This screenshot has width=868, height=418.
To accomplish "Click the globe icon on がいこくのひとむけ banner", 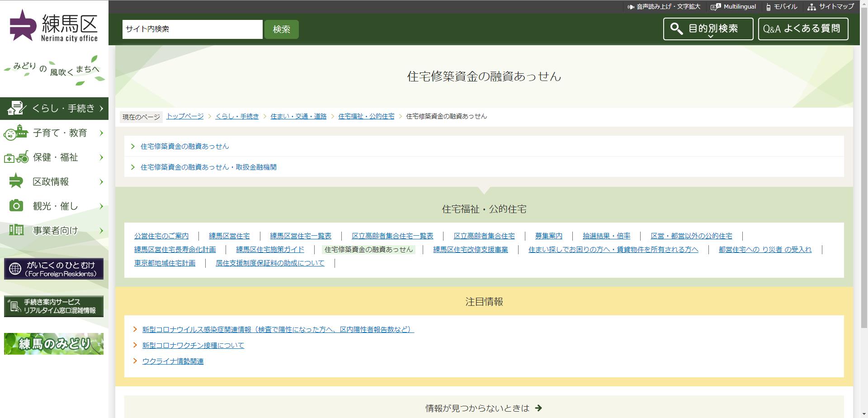I will 15,269.
